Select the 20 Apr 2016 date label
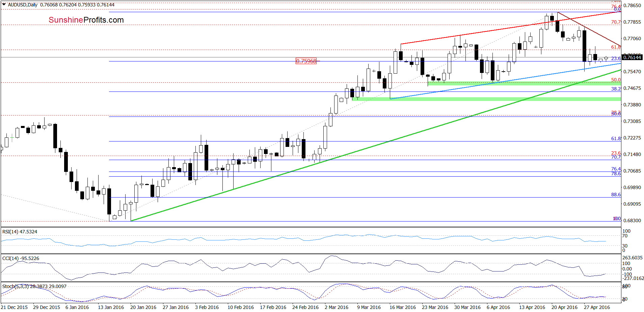This screenshot has width=644, height=312. tap(564, 307)
